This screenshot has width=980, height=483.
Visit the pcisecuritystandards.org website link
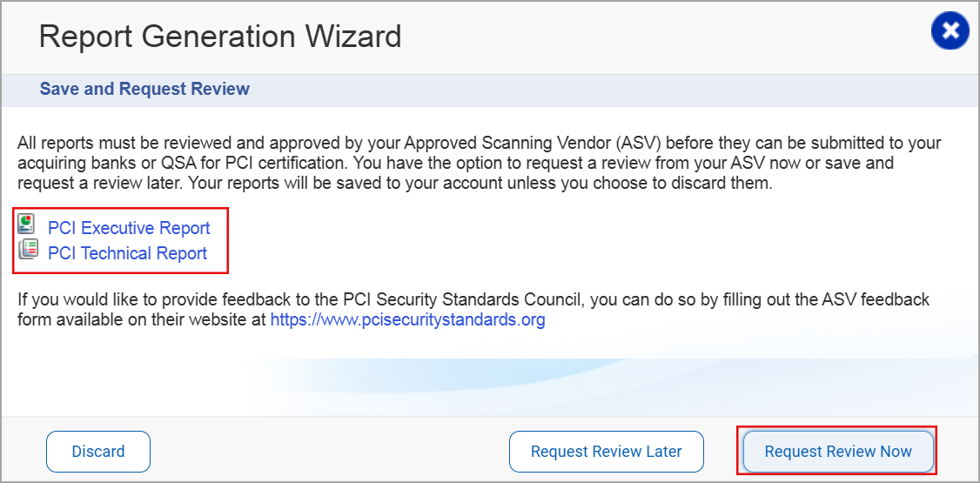tap(407, 319)
